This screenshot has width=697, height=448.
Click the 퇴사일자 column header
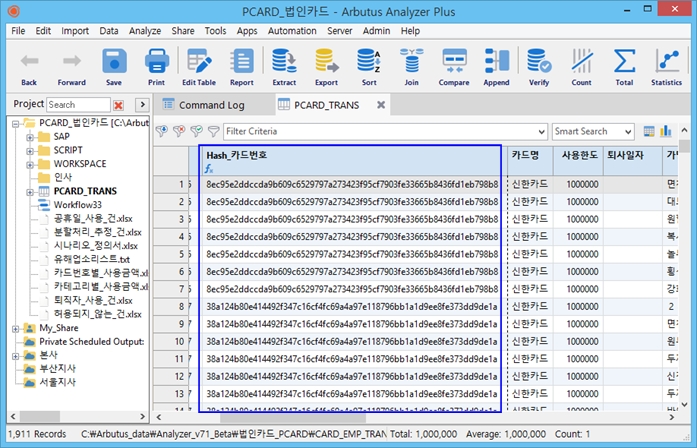pos(632,160)
